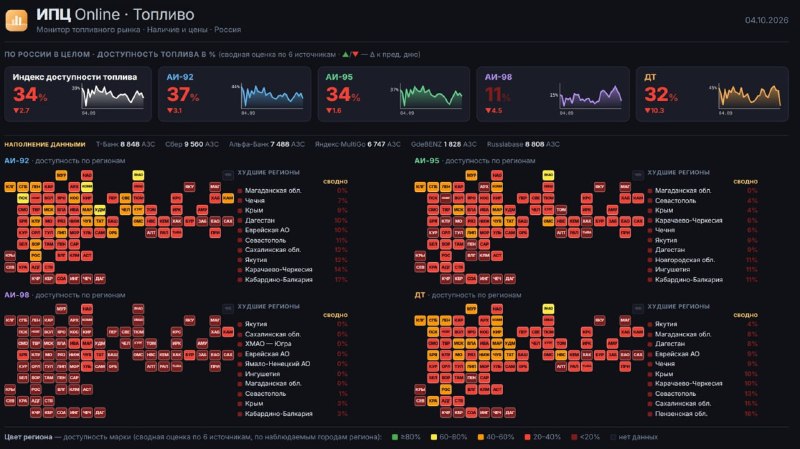
Task: Click the yellow УДМ tile in АИ-92 map
Action: tap(100, 210)
